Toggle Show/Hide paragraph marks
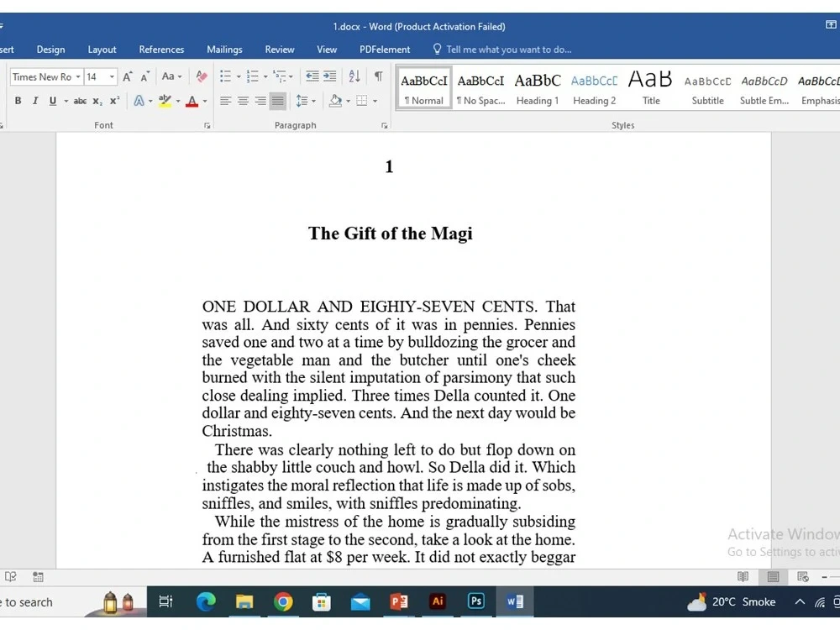 click(378, 76)
